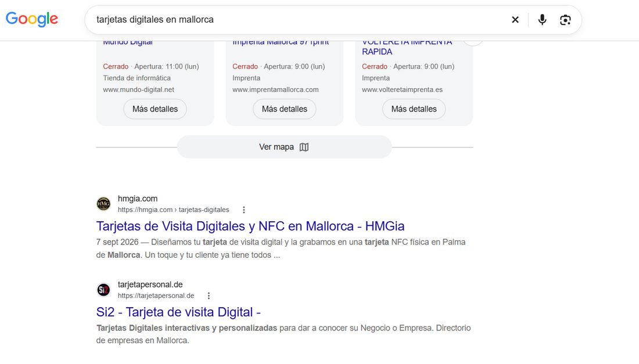
Task: Open three-dot menu for tarjetapersonal.de result
Action: coord(209,295)
